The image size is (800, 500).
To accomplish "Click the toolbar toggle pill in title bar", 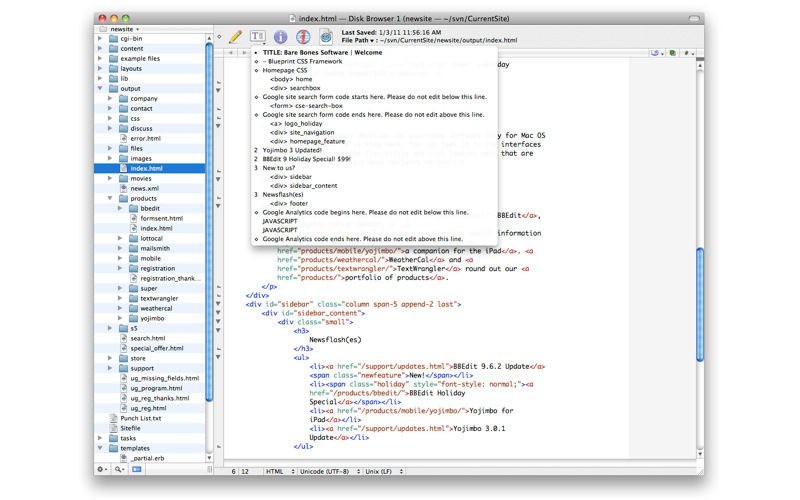I will click(693, 18).
